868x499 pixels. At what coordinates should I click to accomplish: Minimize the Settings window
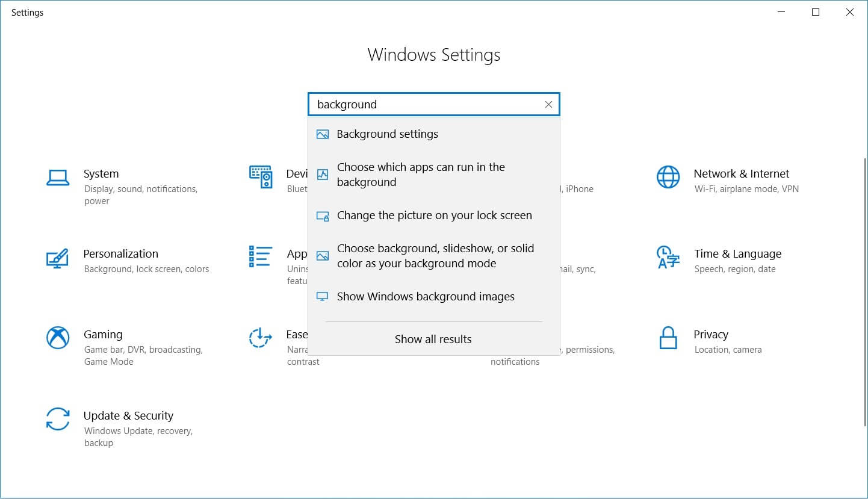point(781,12)
